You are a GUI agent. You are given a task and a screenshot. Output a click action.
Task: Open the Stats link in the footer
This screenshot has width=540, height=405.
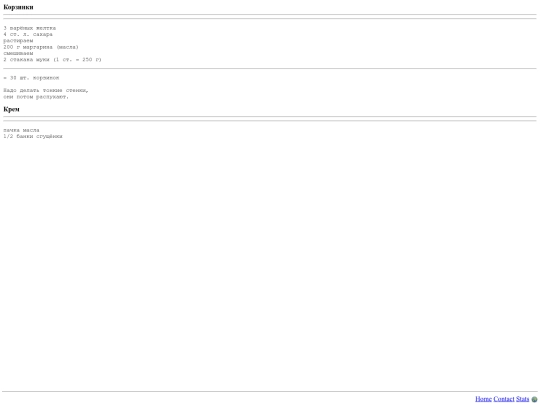click(522, 399)
